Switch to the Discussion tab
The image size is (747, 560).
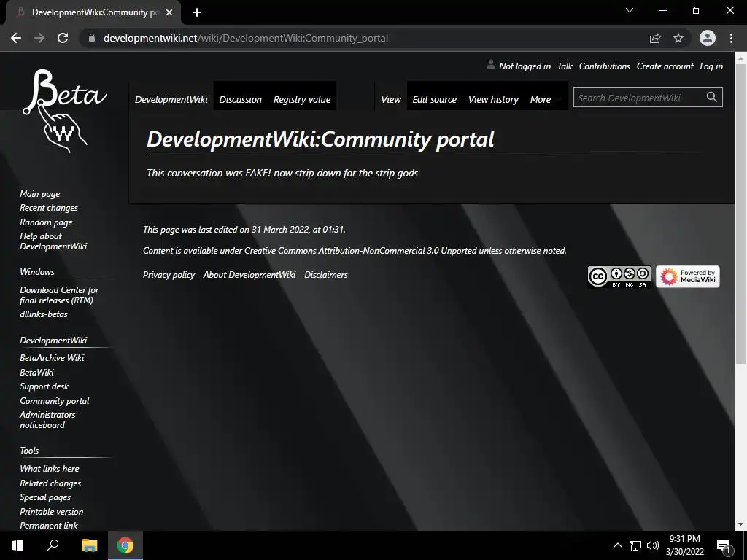pyautogui.click(x=241, y=99)
